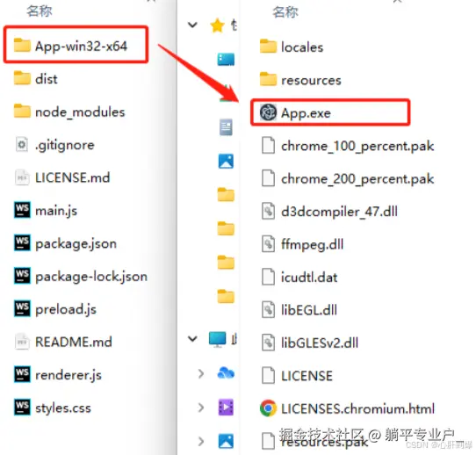The width and height of the screenshot is (476, 455).
Task: Click the Desktop icon in the sidebar
Action: click(226, 59)
